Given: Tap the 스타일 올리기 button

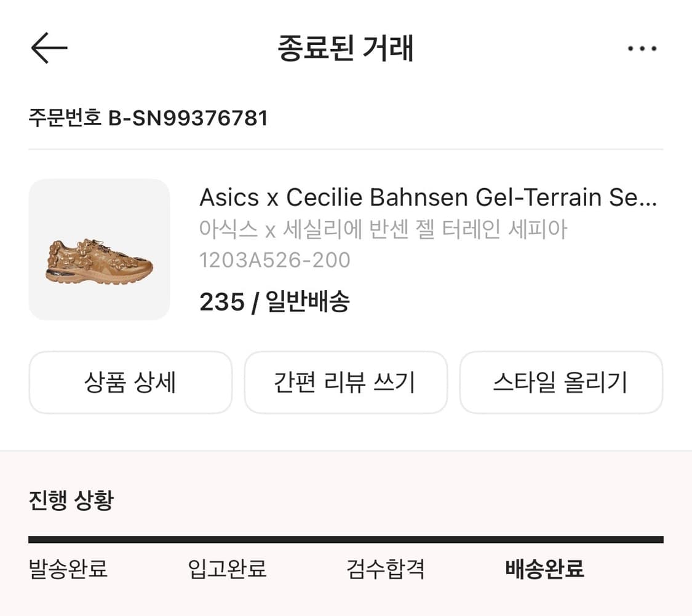Looking at the screenshot, I should 561,382.
